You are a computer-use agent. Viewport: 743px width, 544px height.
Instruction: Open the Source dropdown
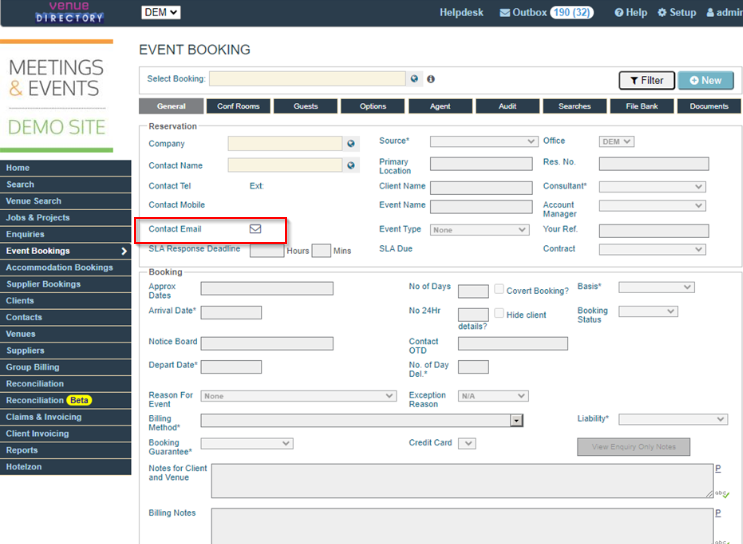[x=484, y=141]
